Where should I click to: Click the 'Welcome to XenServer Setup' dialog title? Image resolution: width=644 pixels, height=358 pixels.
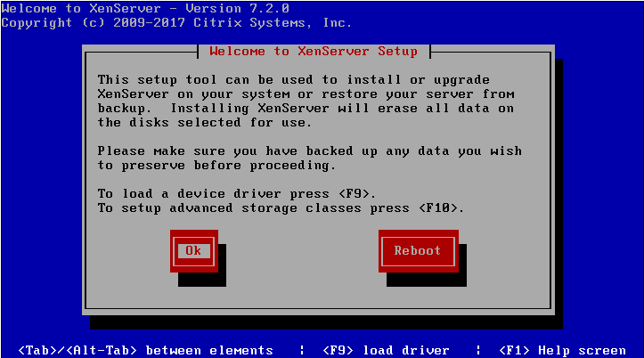314,52
